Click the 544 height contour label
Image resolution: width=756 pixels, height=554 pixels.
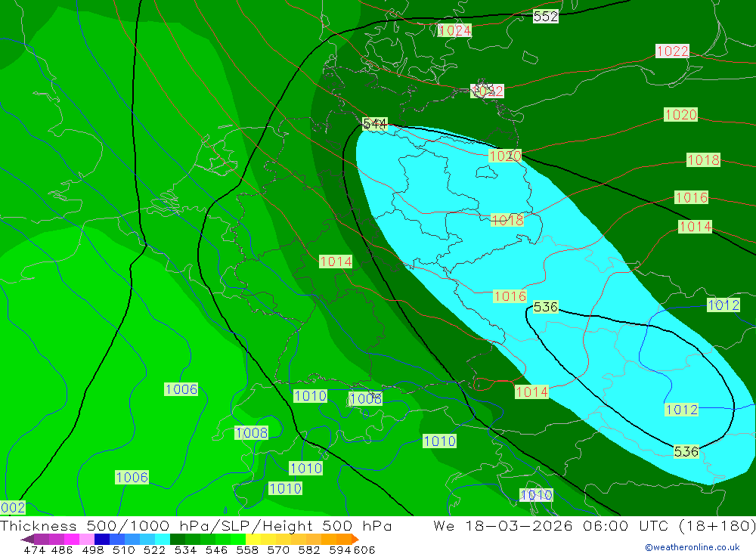375,124
